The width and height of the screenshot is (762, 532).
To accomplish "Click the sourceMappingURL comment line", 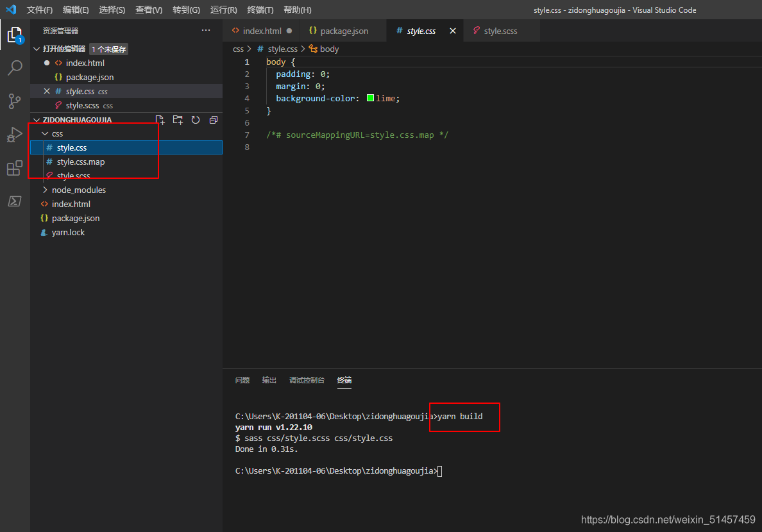I will click(x=357, y=135).
